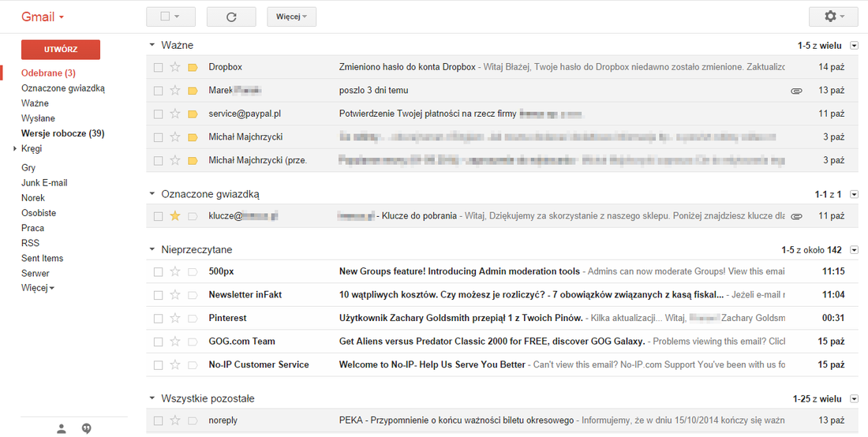Open the Gmail product dropdown
Image resolution: width=868 pixels, height=437 pixels.
point(43,17)
